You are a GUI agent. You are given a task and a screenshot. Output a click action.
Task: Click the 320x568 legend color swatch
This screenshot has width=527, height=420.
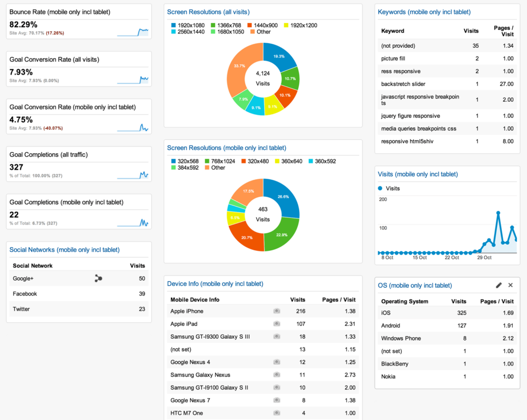coord(173,161)
